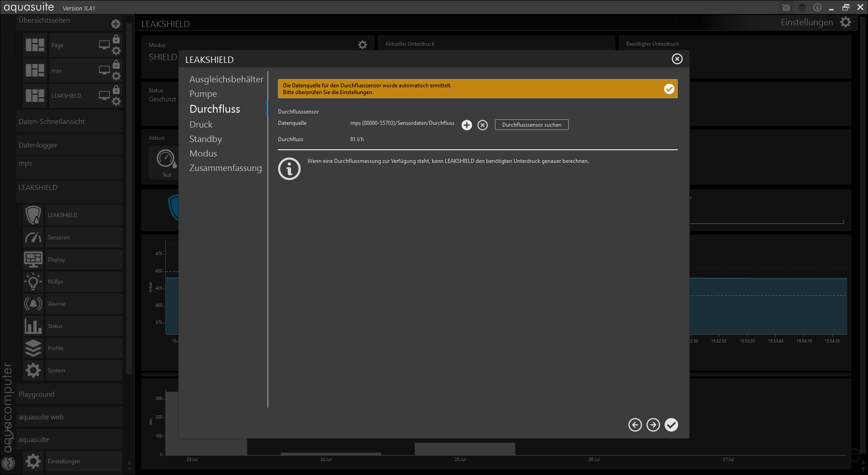
Task: Expand the Datenlogger section
Action: (x=38, y=145)
